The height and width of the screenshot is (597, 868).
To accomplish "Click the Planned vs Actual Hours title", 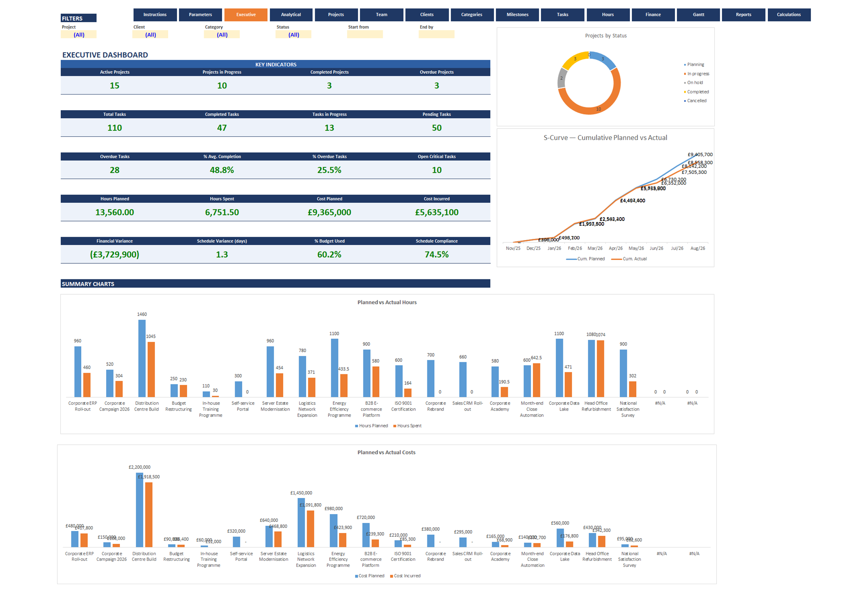I will coord(387,302).
